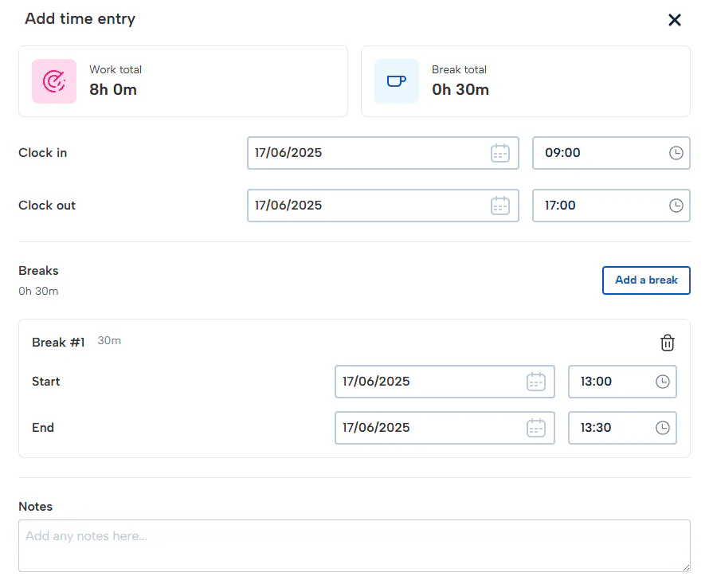Click the clock icon beside 17:00

point(676,206)
